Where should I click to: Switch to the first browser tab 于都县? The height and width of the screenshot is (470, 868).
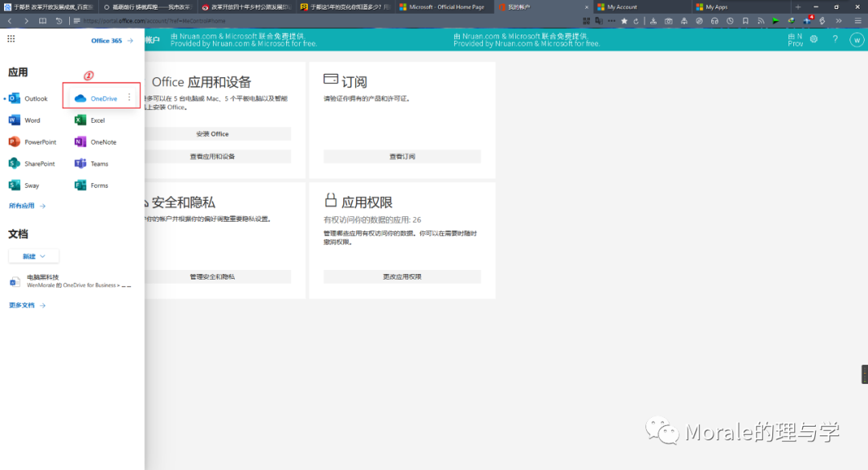[x=50, y=7]
